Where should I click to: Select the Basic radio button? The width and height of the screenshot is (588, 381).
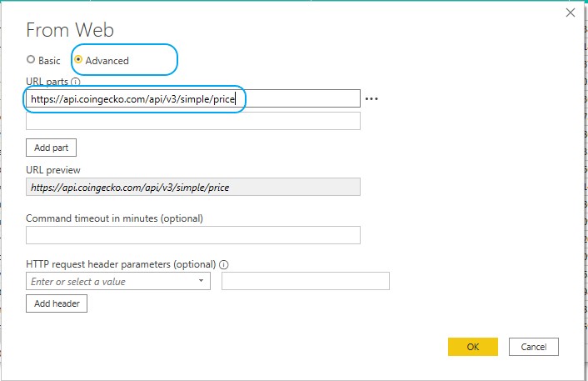tap(32, 60)
